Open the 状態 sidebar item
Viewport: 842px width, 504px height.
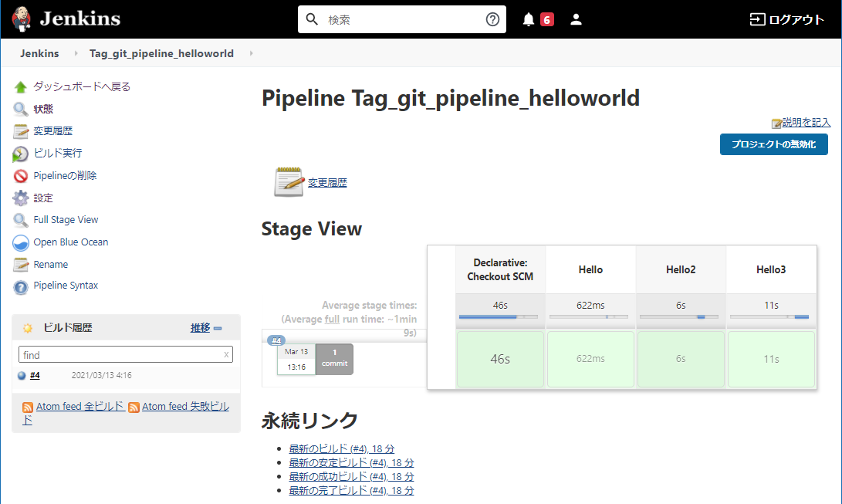(x=43, y=109)
